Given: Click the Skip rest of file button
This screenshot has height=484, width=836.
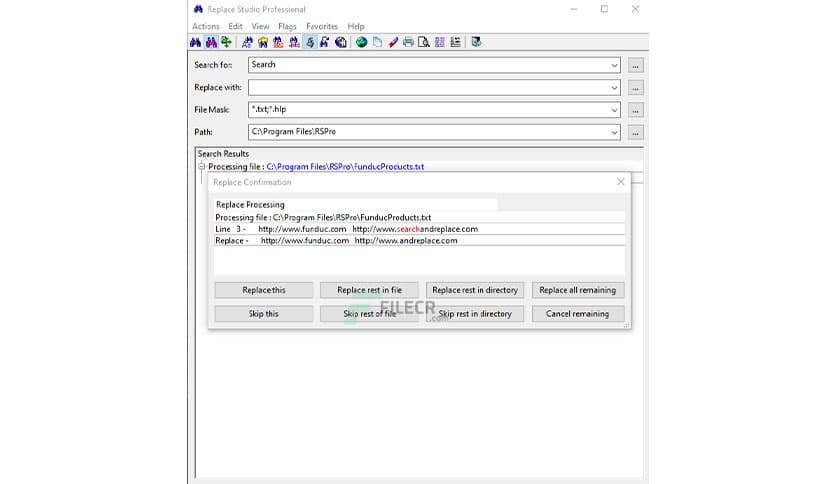Looking at the screenshot, I should [369, 314].
